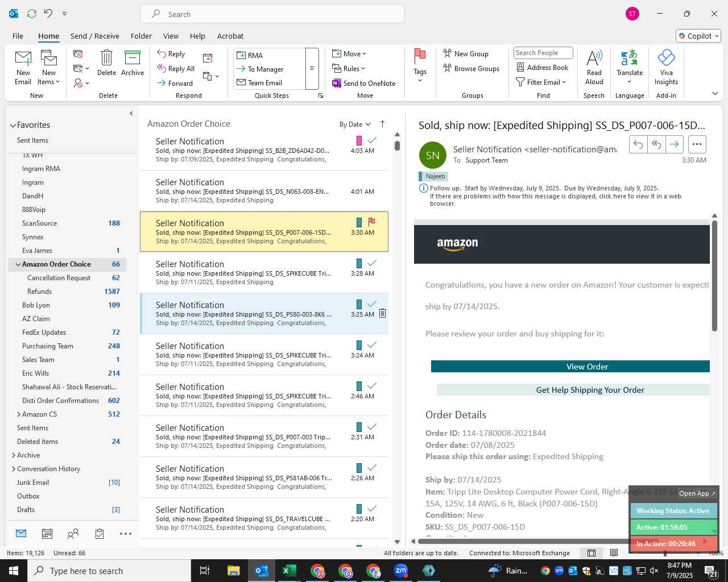Click Browse Groups
The image size is (728, 582).
(471, 69)
